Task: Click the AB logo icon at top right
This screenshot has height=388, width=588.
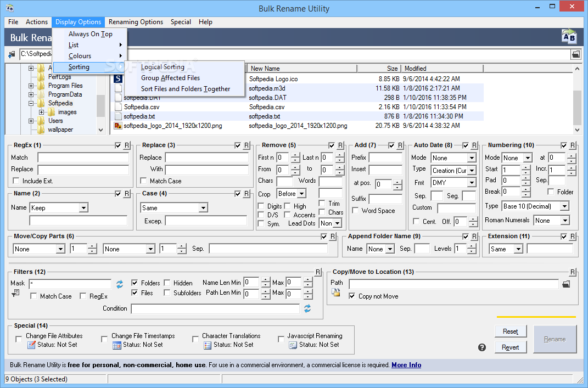Action: tap(569, 36)
